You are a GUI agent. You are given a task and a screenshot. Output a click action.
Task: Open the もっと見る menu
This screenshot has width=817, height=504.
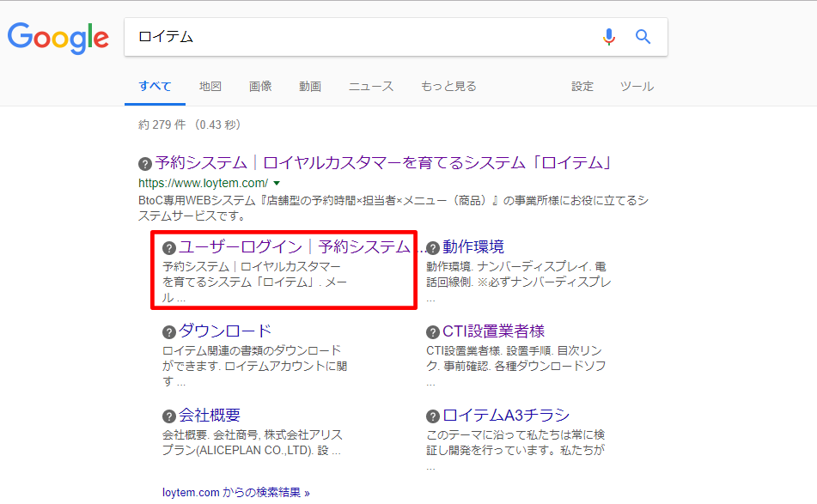pos(448,87)
